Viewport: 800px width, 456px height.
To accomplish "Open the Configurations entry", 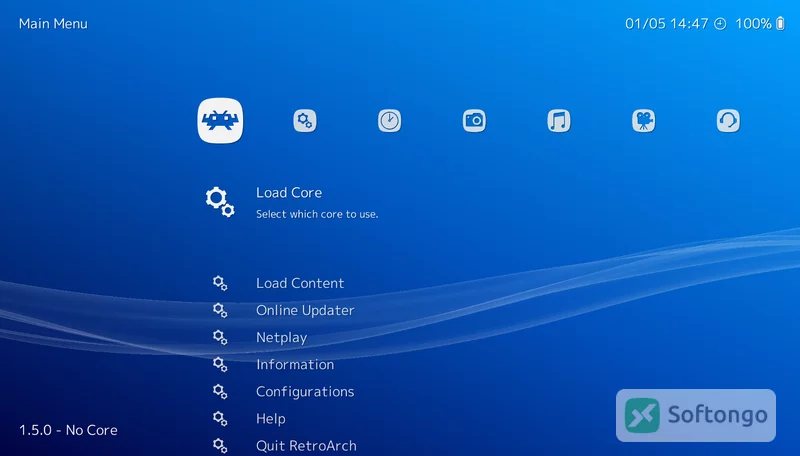I will (x=305, y=392).
